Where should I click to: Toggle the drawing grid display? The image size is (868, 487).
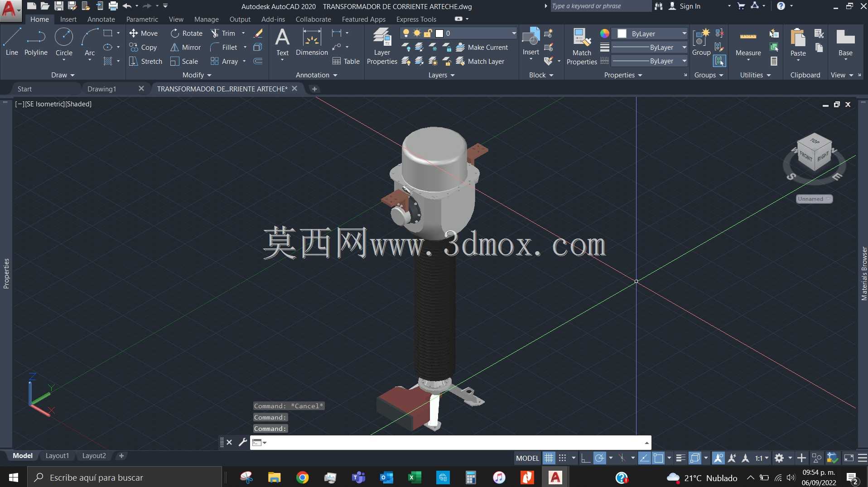point(549,458)
